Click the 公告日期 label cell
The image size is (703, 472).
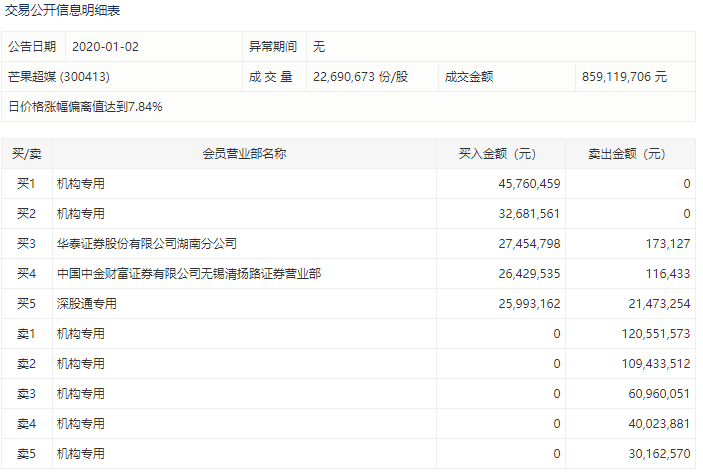[x=32, y=47]
